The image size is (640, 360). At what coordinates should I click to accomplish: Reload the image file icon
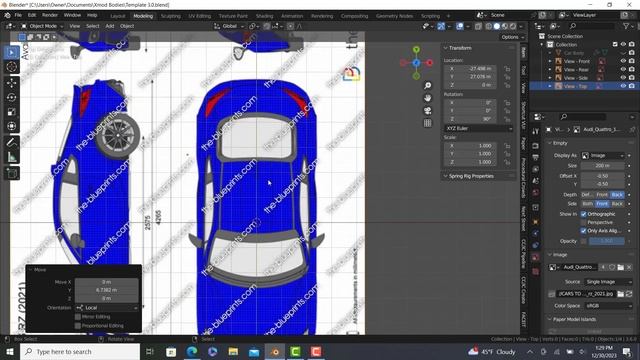tap(629, 293)
